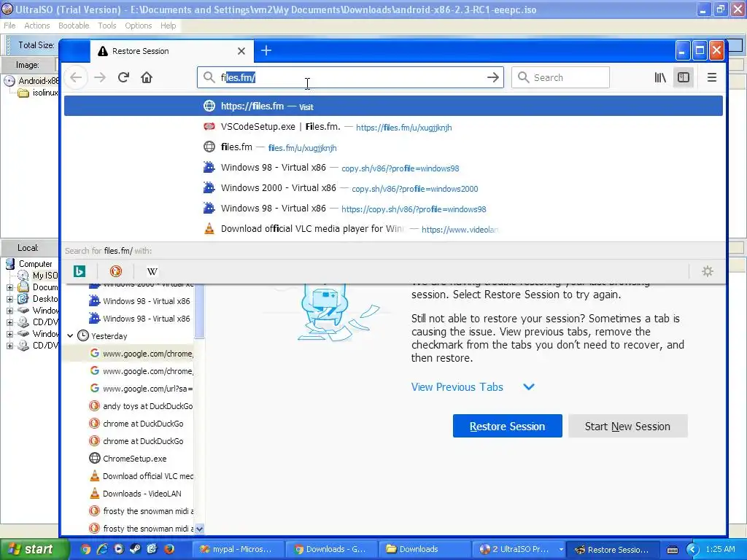747x560 pixels.
Task: Go to the Firefox home page icon
Action: coord(147,77)
